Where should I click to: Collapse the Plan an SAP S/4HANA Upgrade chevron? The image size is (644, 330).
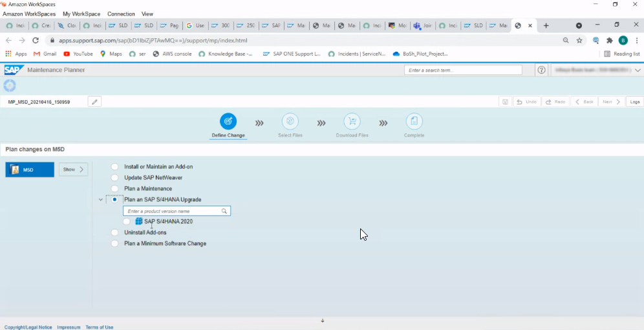coord(101,200)
